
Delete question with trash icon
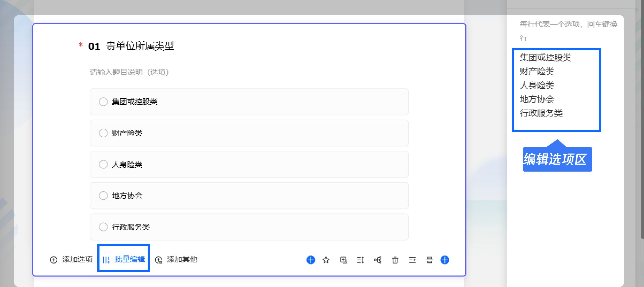395,260
